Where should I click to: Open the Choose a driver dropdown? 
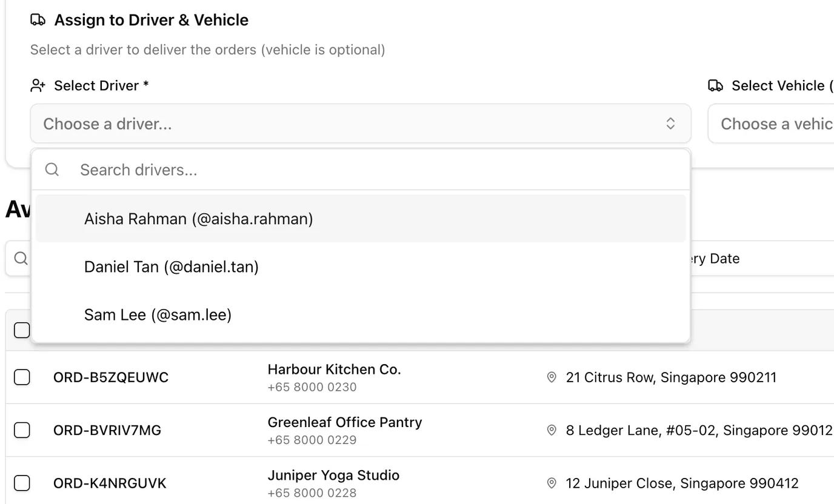tap(361, 124)
